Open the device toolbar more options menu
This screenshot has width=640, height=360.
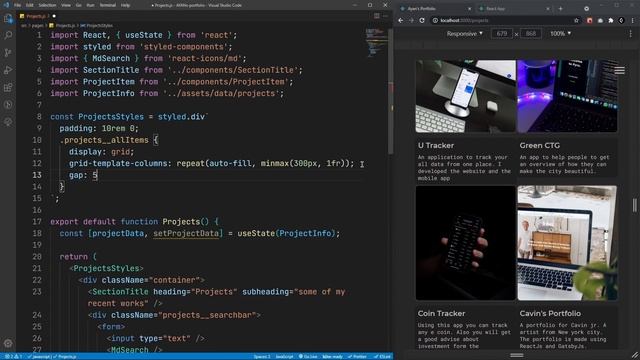coord(630,34)
